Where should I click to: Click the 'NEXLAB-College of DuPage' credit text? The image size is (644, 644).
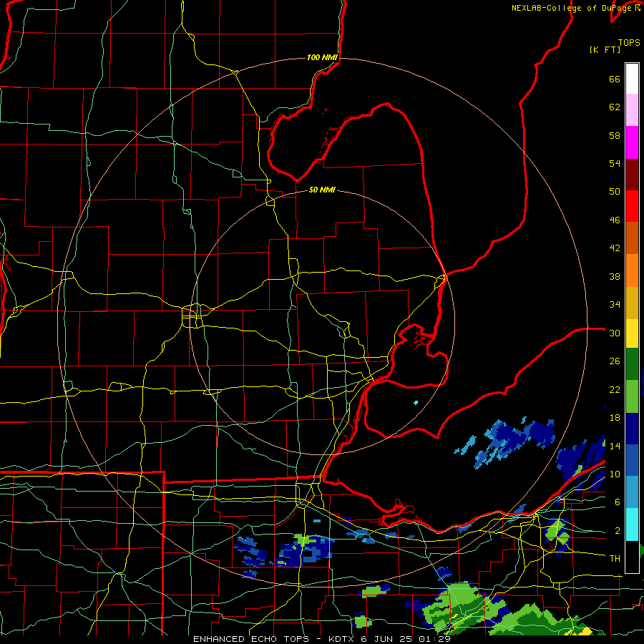point(572,8)
